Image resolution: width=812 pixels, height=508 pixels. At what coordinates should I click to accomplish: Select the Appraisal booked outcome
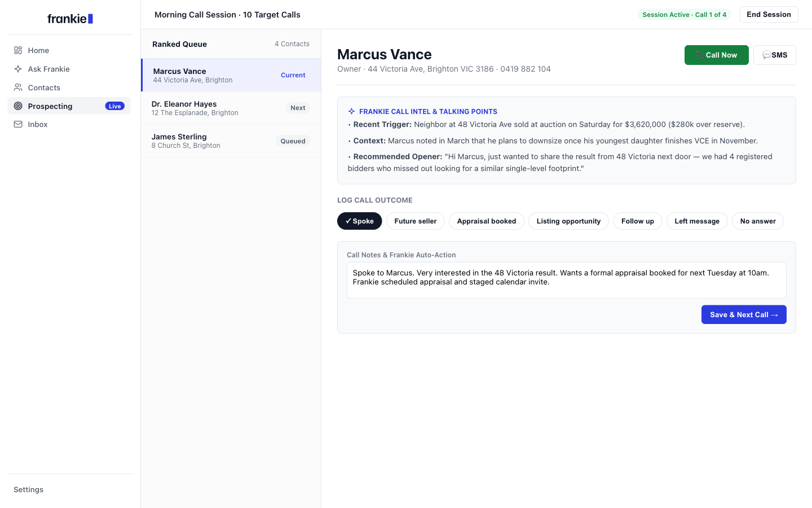click(487, 221)
